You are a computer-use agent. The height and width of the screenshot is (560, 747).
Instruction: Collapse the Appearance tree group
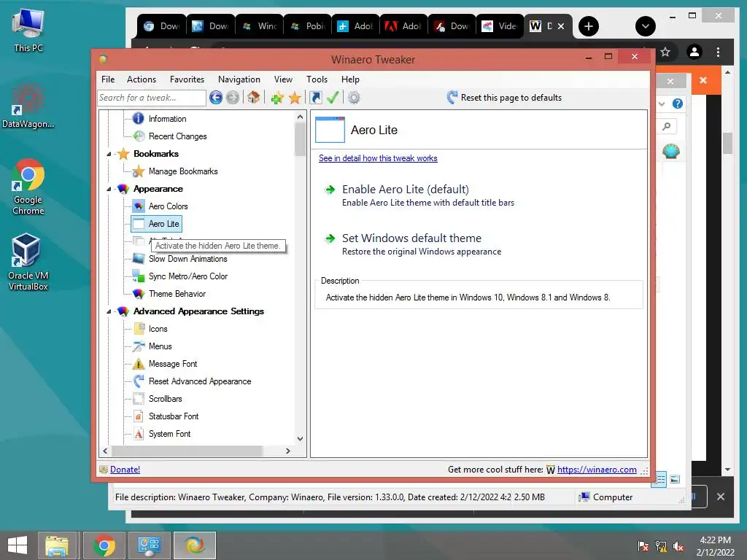coord(109,189)
